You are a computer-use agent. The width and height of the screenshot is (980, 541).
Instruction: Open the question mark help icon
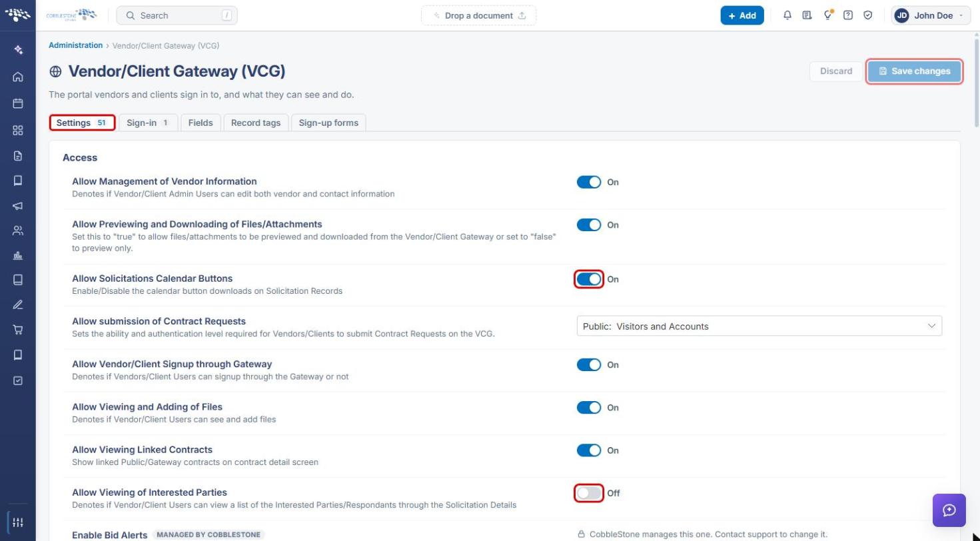[848, 15]
